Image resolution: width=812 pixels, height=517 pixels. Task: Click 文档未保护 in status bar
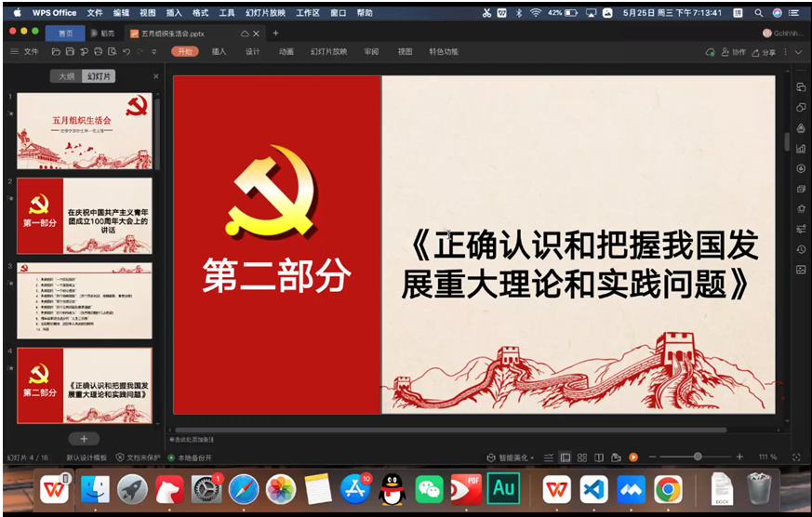point(139,457)
